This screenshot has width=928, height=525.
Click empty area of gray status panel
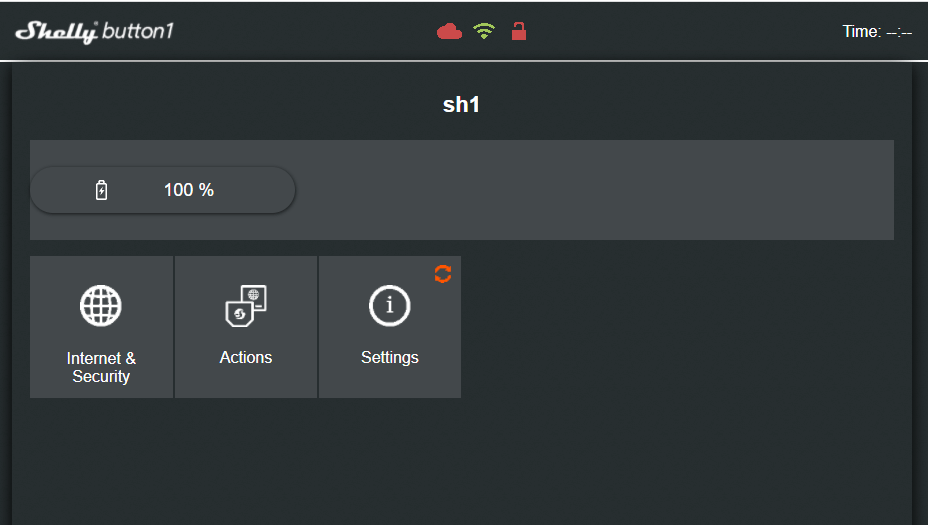(600, 190)
